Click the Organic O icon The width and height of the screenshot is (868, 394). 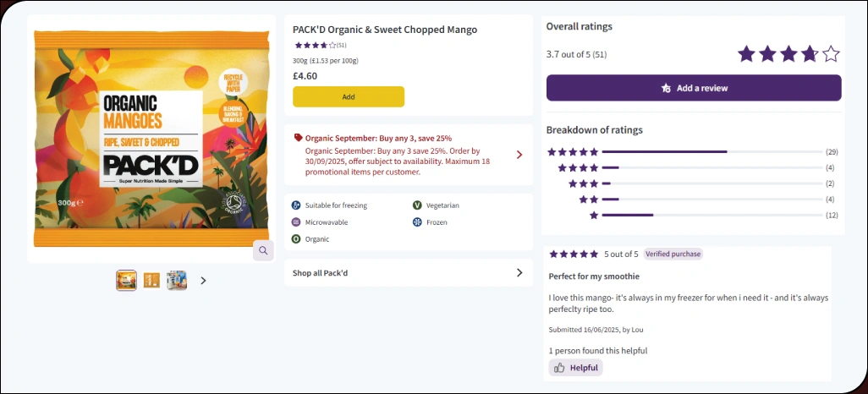pos(296,239)
